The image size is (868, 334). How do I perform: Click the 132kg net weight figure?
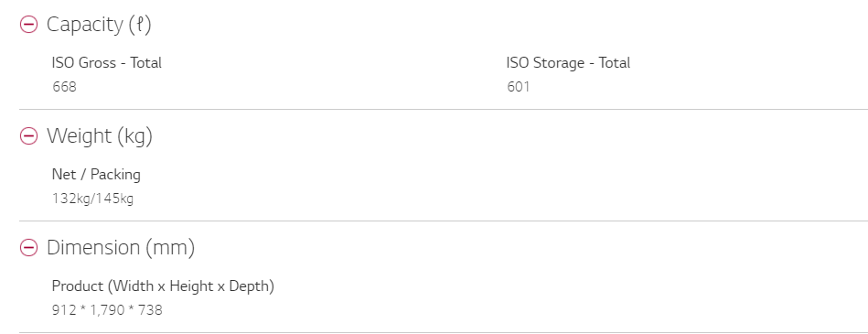(x=70, y=199)
